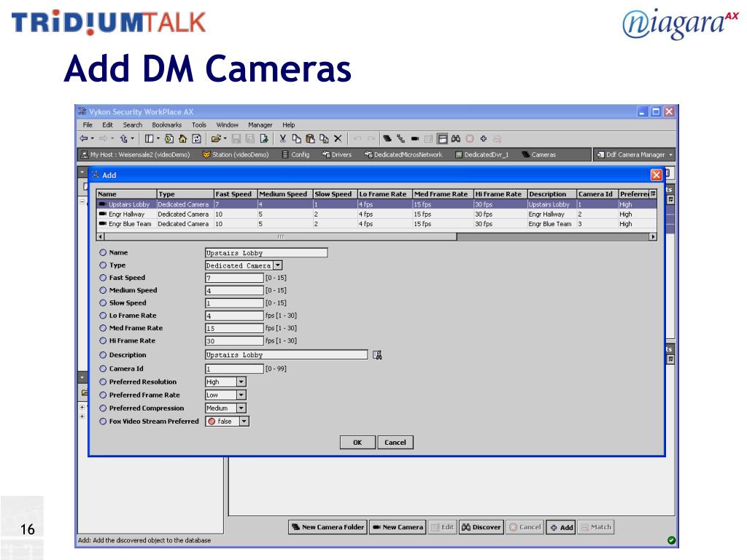
Task: Click the Discover binoculars toolbar icon
Action: pyautogui.click(x=456, y=139)
